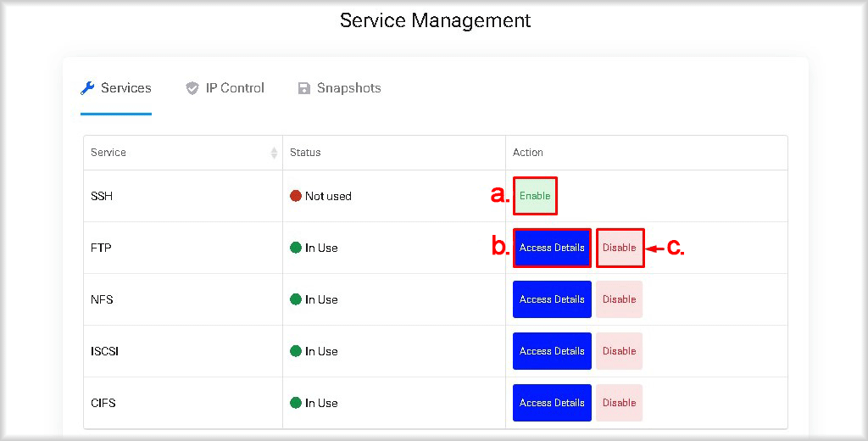The width and height of the screenshot is (868, 441).
Task: Click the Service Management page title
Action: click(435, 20)
